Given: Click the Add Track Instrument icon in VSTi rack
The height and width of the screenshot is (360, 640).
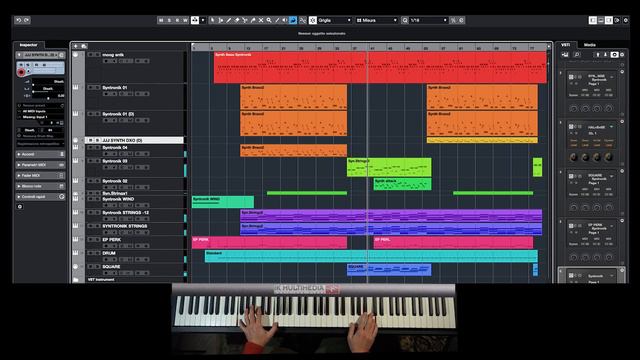Looking at the screenshot, I should (565, 54).
